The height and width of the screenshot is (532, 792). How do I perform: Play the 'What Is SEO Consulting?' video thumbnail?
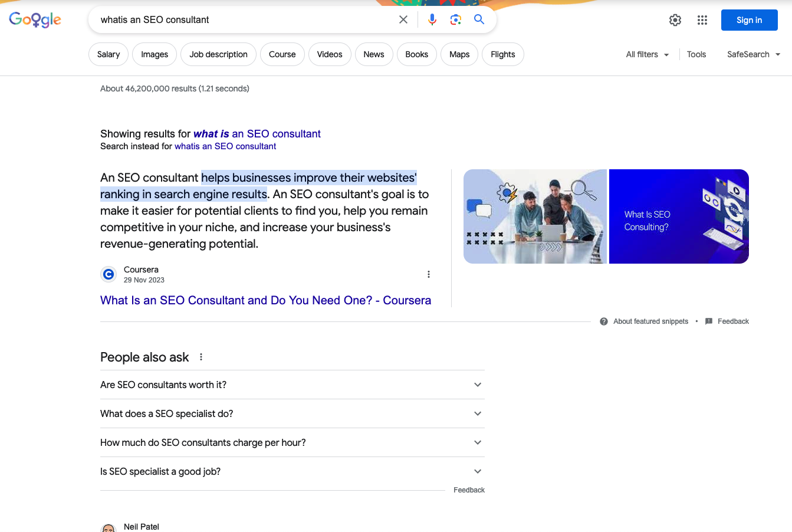678,216
